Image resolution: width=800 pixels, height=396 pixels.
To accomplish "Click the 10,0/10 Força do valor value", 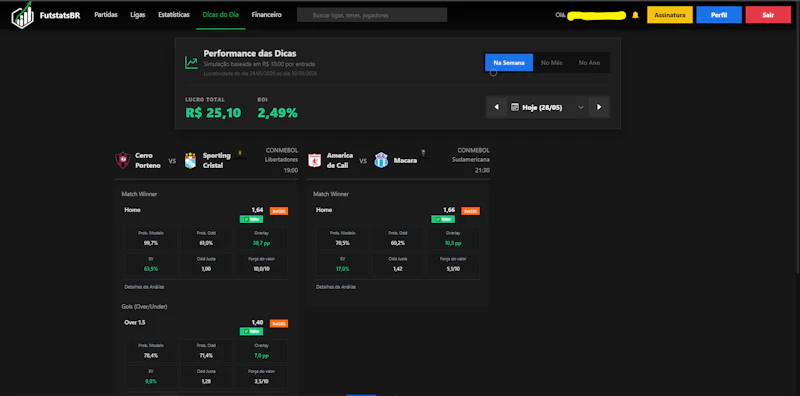I will (261, 268).
